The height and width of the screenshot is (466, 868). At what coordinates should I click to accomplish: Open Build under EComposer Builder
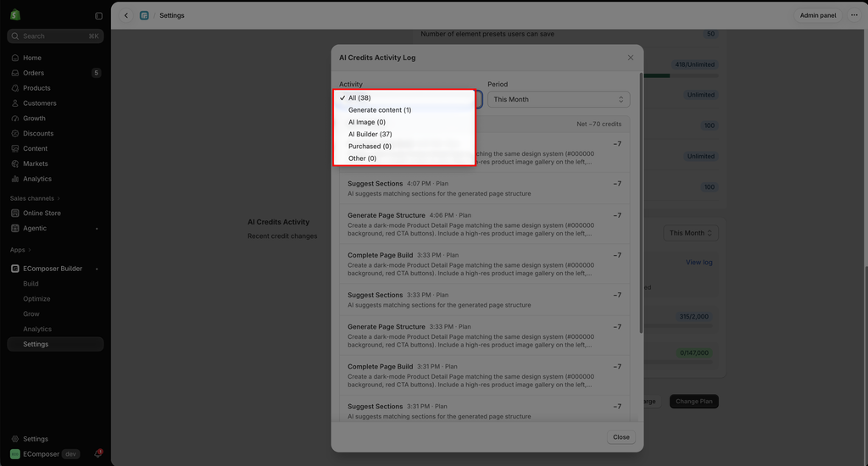tap(31, 284)
